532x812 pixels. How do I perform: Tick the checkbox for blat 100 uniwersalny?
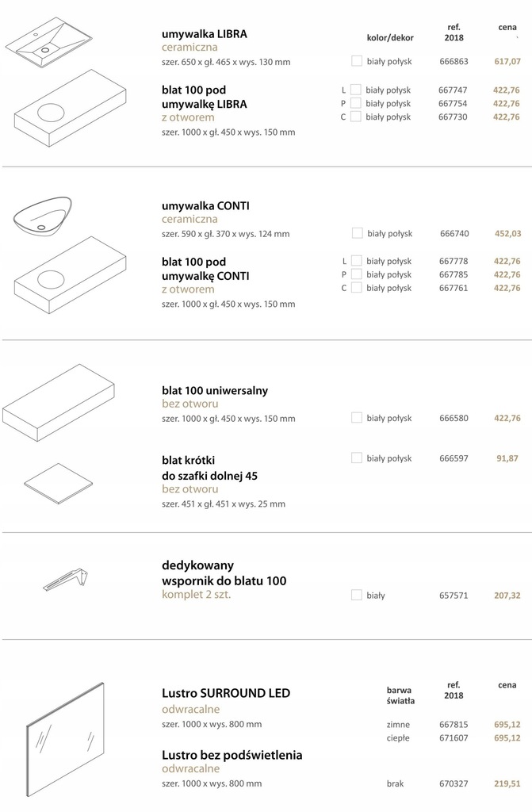pyautogui.click(x=357, y=417)
